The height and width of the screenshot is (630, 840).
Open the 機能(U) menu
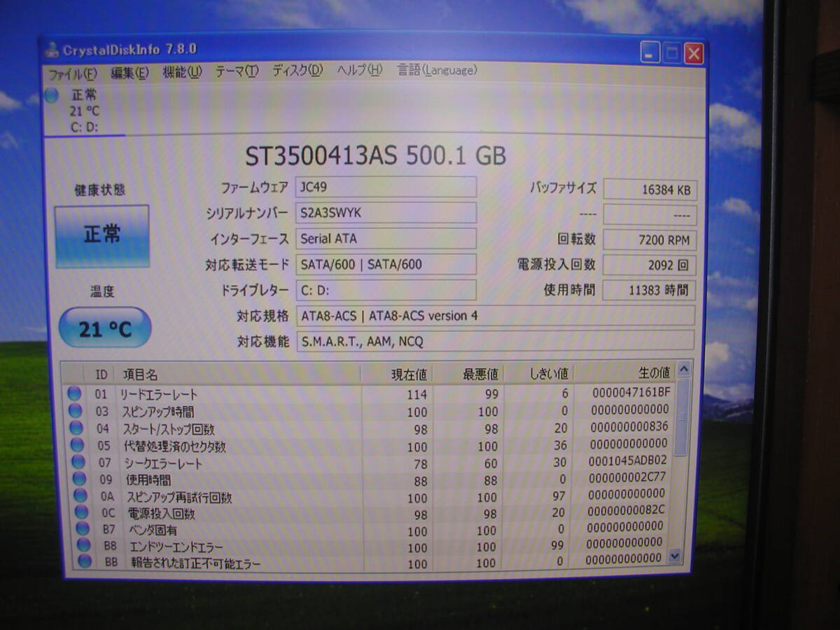(x=181, y=71)
